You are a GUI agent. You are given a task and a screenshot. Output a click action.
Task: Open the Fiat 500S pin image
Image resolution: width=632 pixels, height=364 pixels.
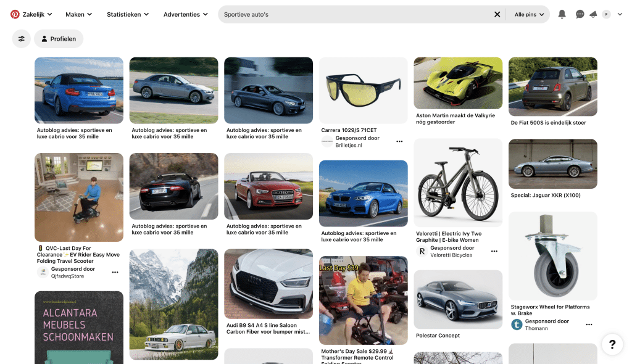click(x=552, y=86)
